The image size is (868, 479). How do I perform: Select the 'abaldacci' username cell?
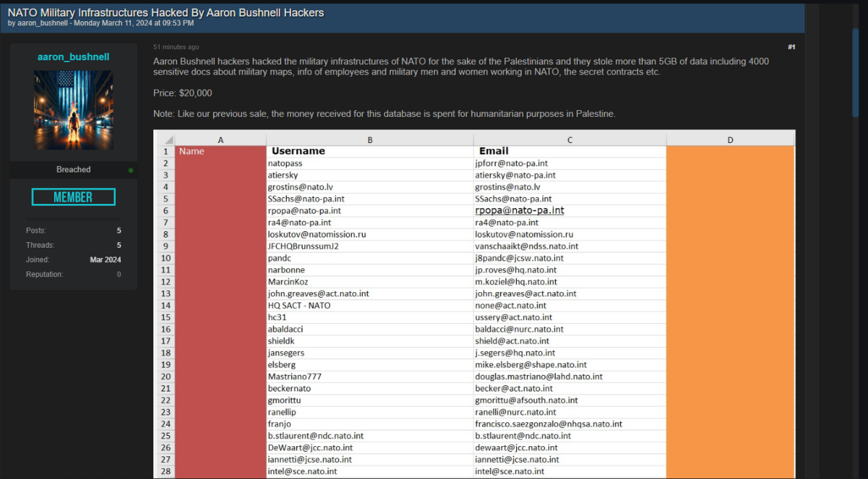pyautogui.click(x=370, y=329)
